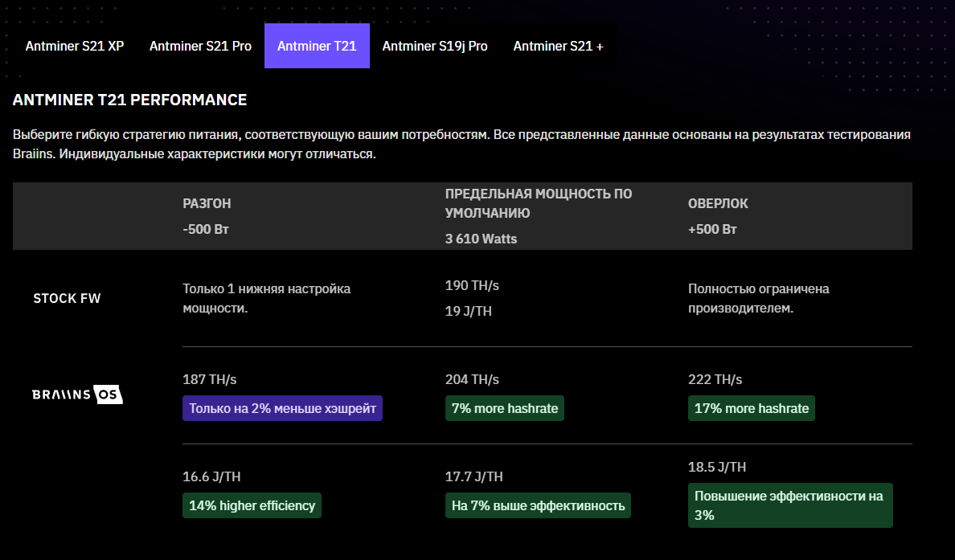Click the -500 Вт value
This screenshot has height=560, width=955.
(205, 230)
